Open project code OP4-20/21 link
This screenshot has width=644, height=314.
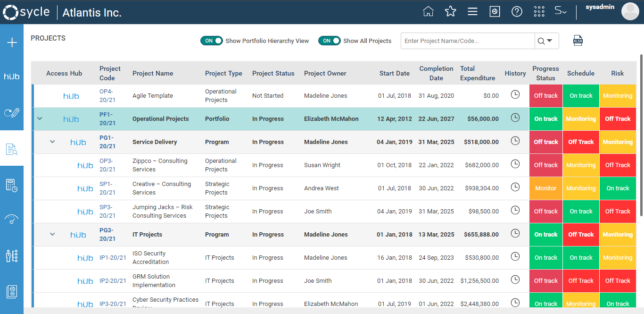107,96
